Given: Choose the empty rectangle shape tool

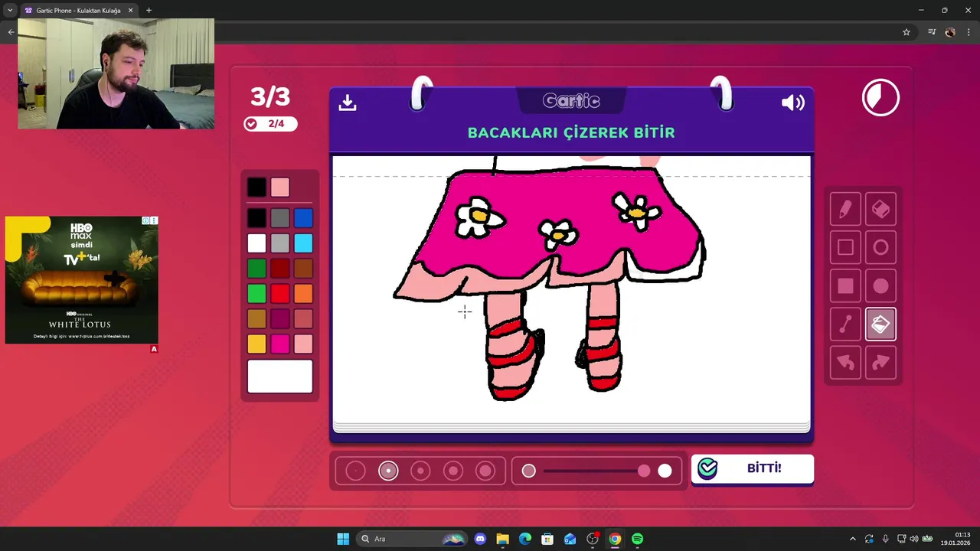Looking at the screenshot, I should [x=845, y=247].
